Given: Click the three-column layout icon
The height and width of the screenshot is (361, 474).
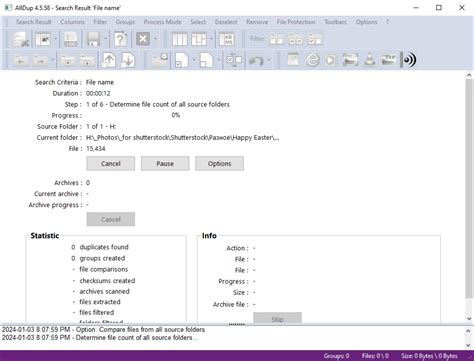Looking at the screenshot, I should point(180,39).
